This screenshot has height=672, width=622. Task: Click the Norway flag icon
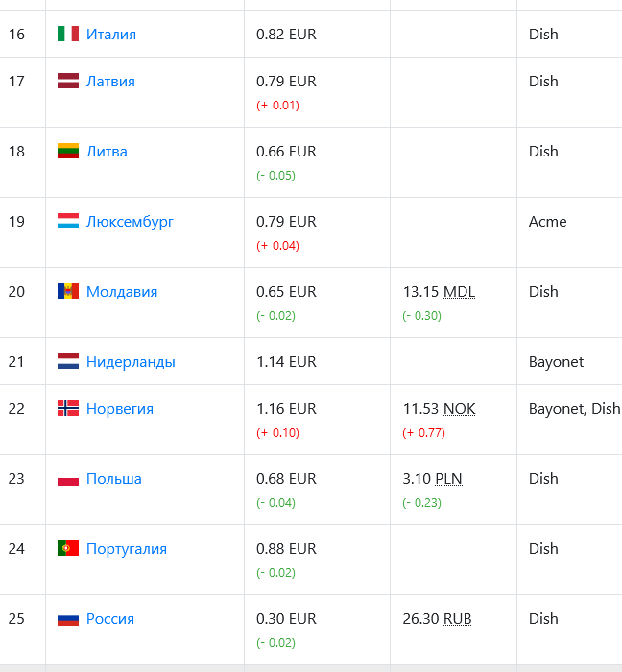(68, 408)
